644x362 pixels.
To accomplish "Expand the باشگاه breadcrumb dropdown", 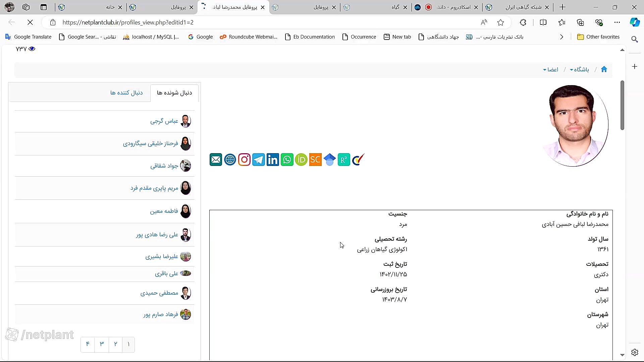I will [579, 70].
